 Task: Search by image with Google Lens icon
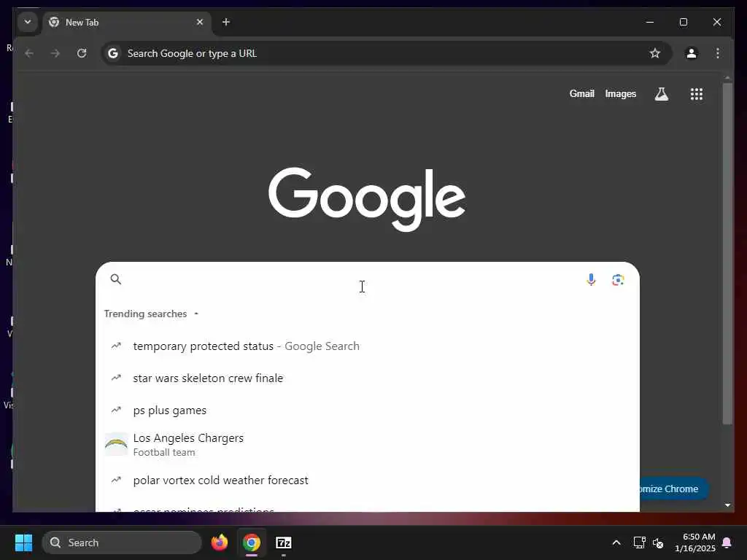coord(618,279)
